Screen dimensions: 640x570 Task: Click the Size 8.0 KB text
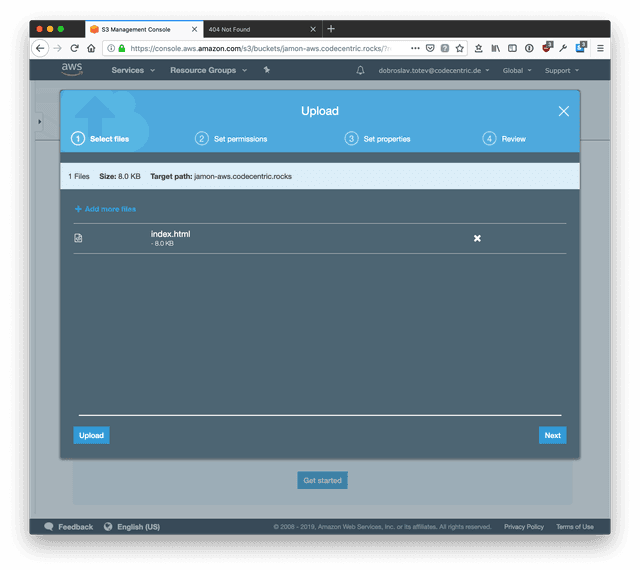120,176
